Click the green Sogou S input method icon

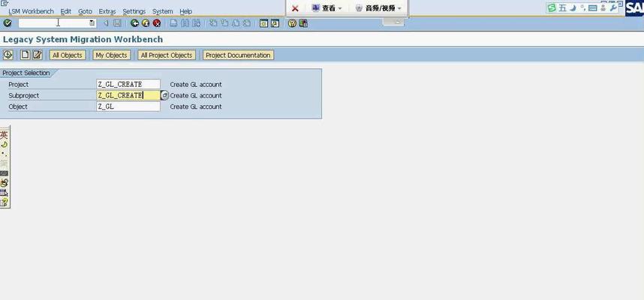(552, 7)
